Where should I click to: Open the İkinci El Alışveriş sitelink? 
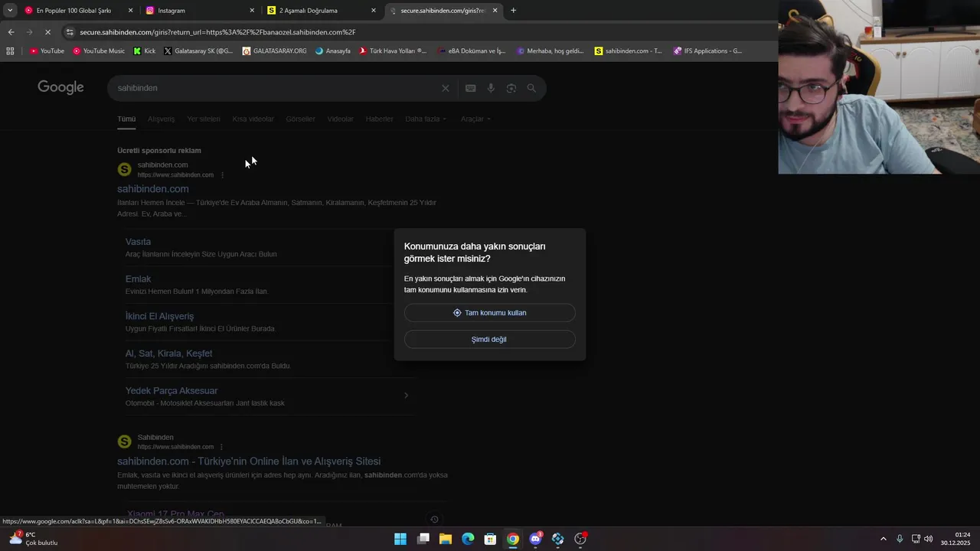point(159,316)
